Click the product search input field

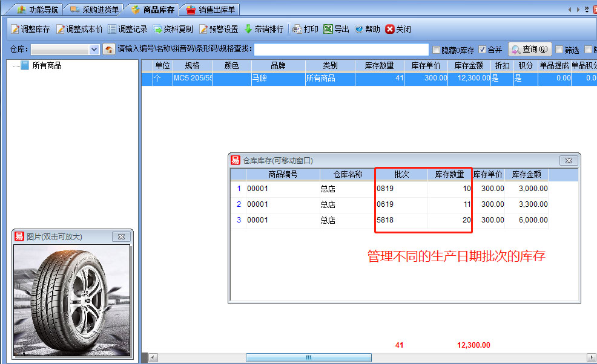pos(341,50)
